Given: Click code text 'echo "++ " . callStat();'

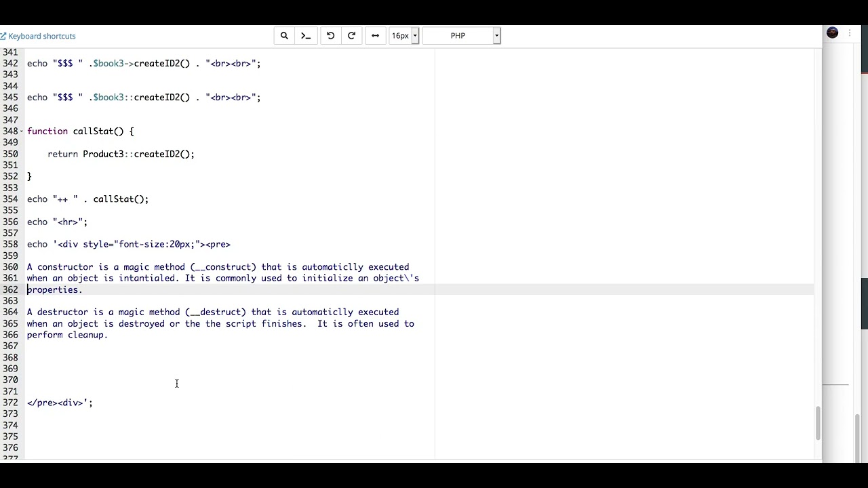Looking at the screenshot, I should tap(87, 199).
